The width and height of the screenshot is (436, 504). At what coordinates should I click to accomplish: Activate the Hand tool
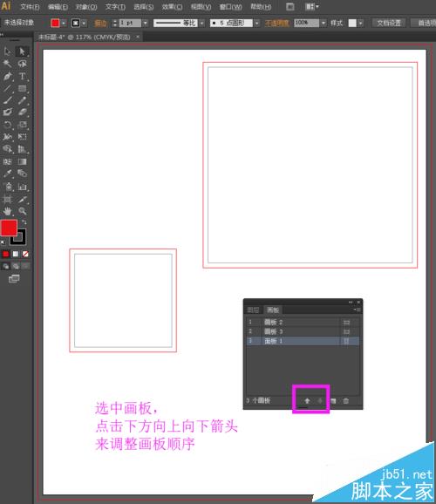[x=7, y=211]
